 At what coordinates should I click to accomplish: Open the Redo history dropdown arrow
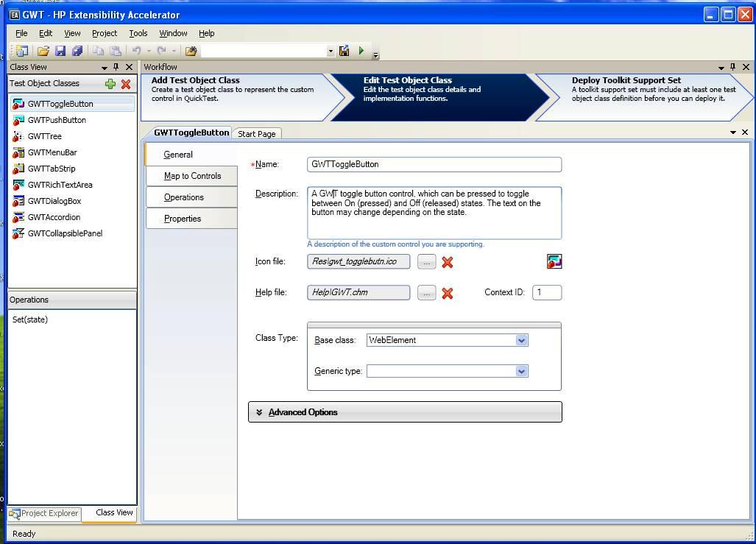[174, 51]
